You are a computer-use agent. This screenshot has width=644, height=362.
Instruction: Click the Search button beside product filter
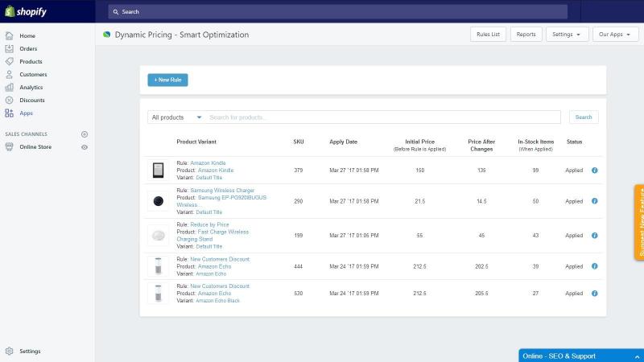coord(584,117)
